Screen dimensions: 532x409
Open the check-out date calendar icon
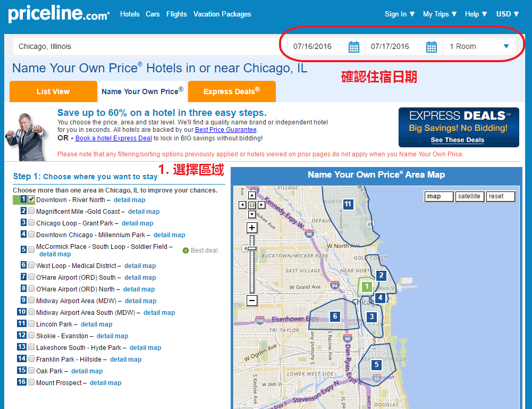pyautogui.click(x=432, y=47)
